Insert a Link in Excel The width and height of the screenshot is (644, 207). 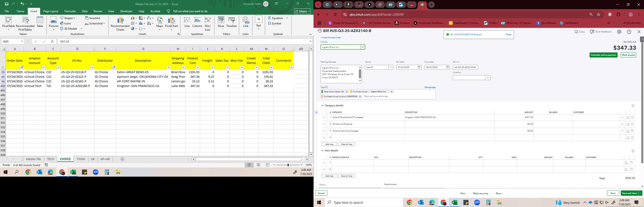(246, 22)
